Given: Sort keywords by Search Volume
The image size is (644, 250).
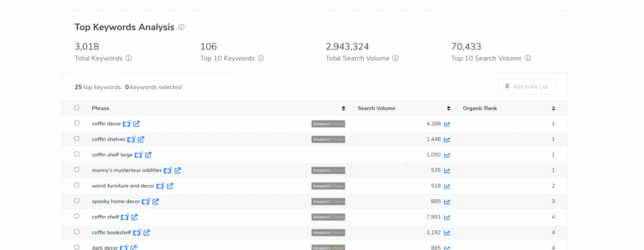Looking at the screenshot, I should (449, 108).
